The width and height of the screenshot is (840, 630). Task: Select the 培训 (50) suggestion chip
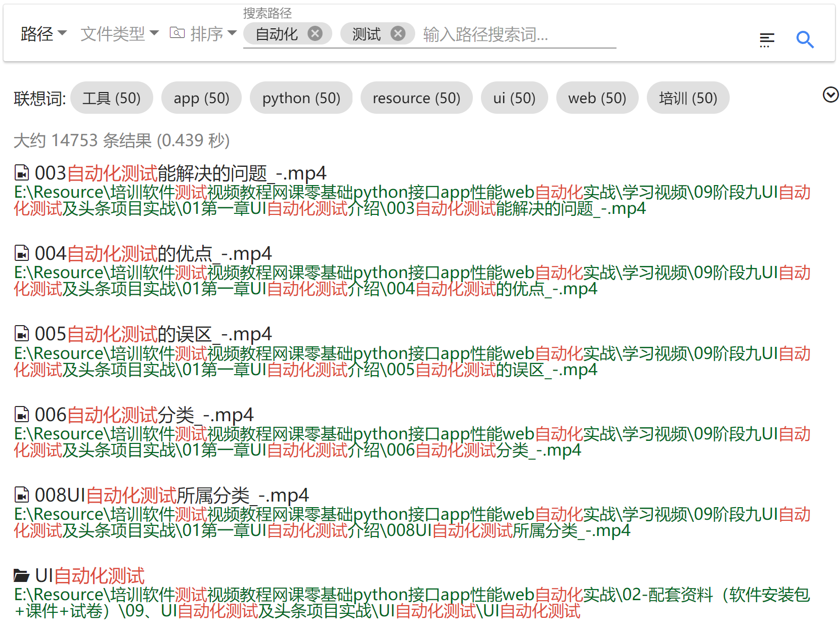coord(688,98)
